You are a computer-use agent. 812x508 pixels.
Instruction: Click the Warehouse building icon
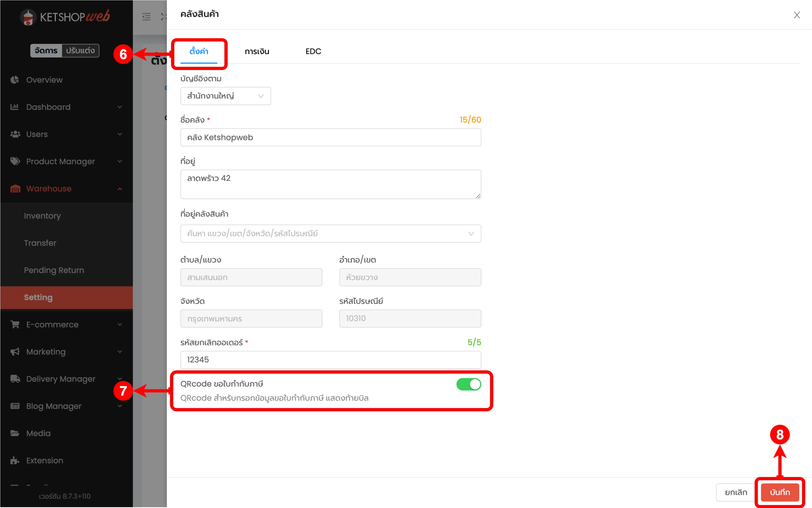click(15, 189)
